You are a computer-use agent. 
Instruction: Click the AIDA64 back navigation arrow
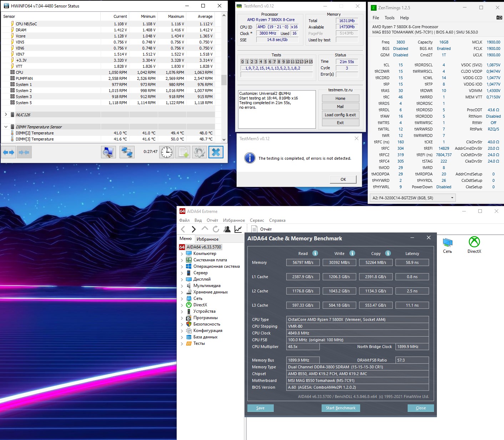183,229
